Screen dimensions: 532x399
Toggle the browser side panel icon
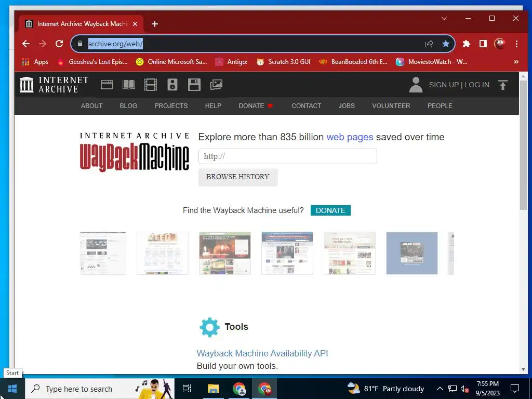pyautogui.click(x=483, y=44)
